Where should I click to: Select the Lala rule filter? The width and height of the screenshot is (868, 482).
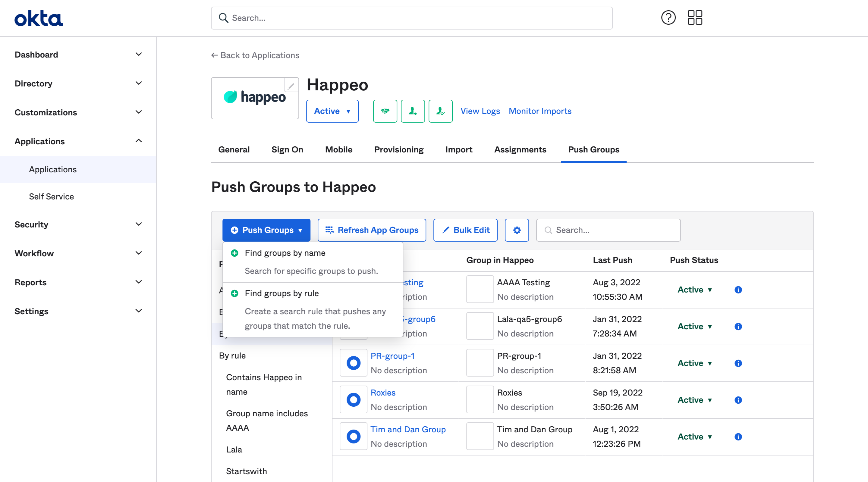[234, 449]
